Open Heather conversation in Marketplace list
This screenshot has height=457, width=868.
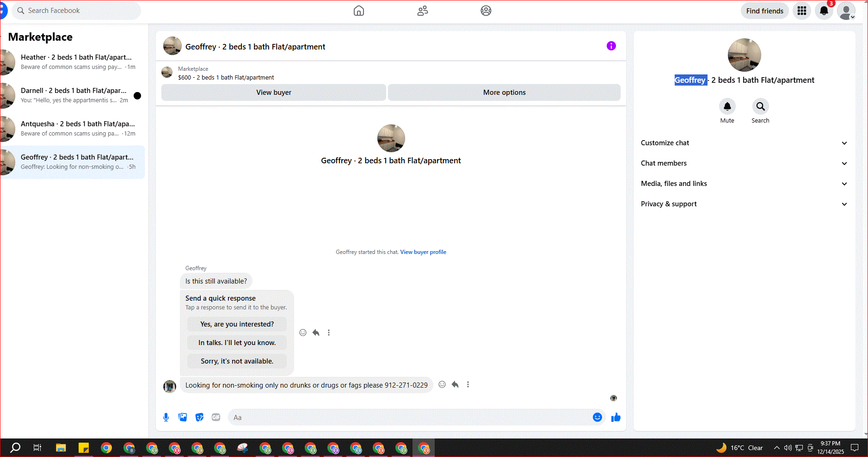tap(73, 62)
